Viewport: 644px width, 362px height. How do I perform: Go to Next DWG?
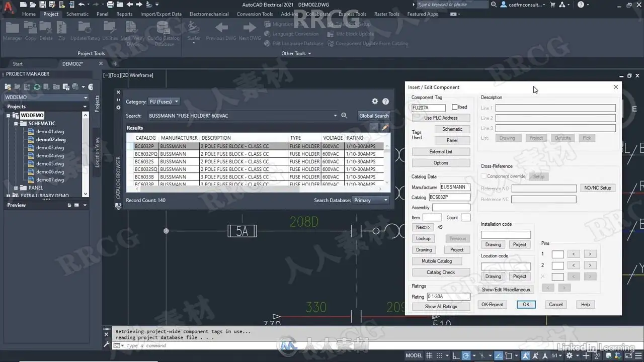(250, 31)
